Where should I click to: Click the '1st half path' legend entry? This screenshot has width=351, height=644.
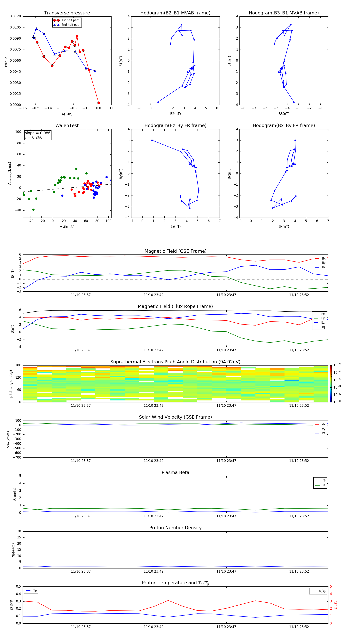[66, 20]
